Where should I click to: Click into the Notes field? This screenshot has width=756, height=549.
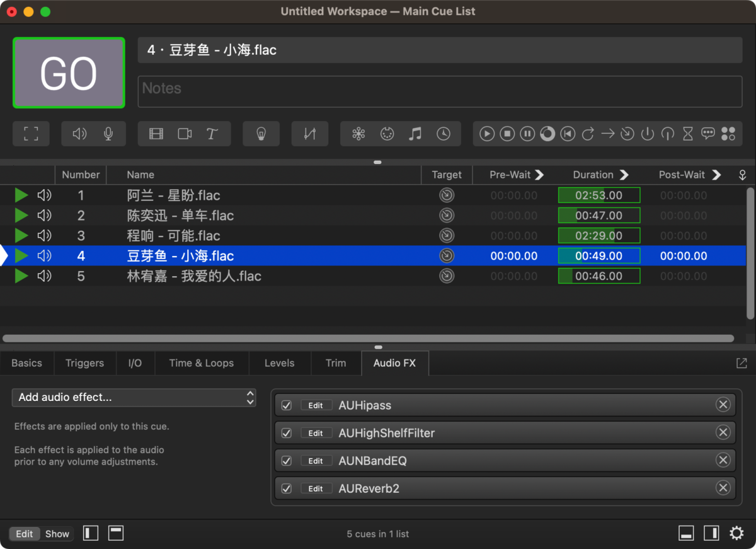440,92
